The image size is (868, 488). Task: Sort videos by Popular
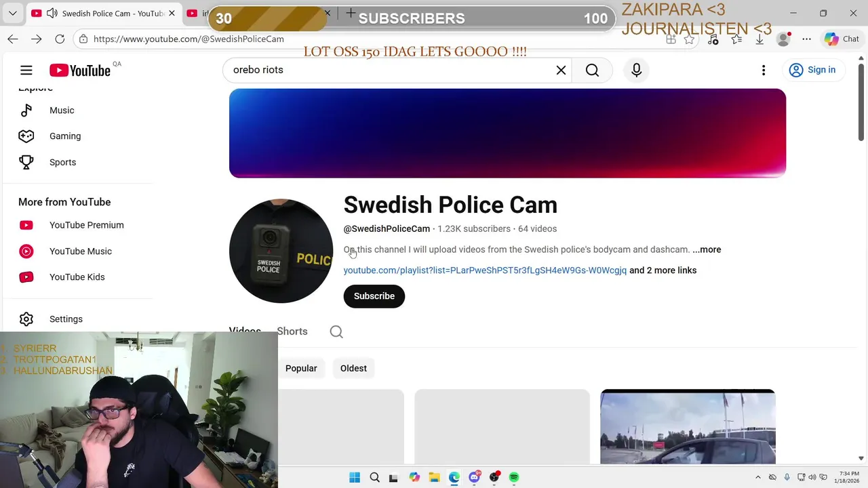click(x=301, y=368)
